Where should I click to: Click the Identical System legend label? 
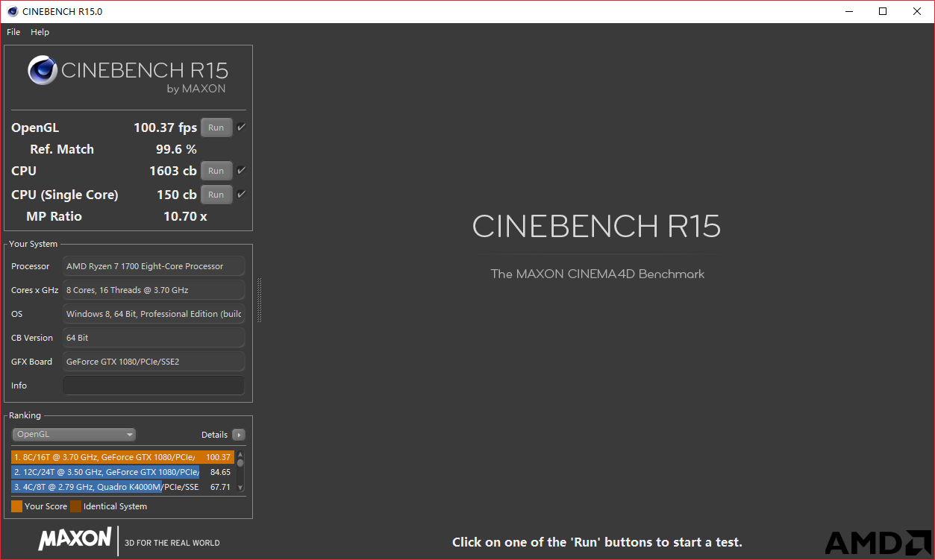[x=115, y=506]
